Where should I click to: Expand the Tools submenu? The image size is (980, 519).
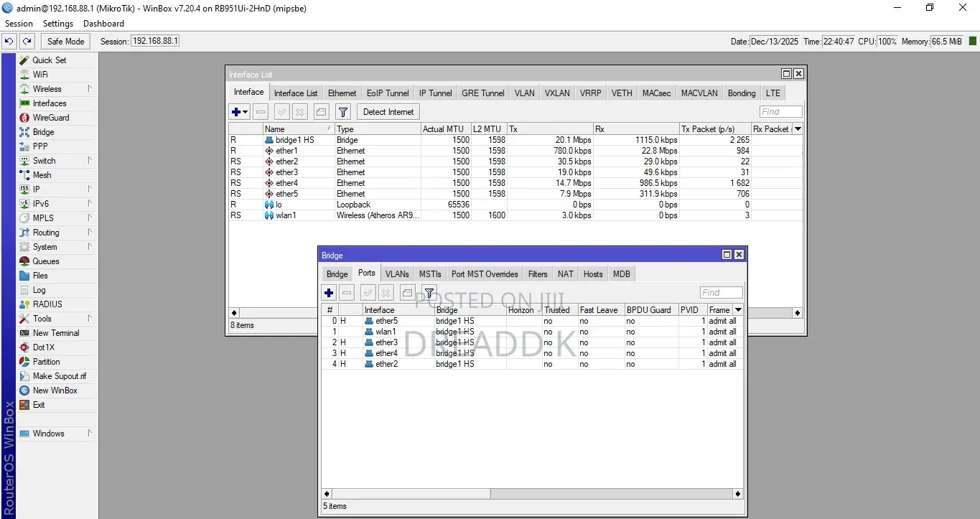tap(90, 319)
